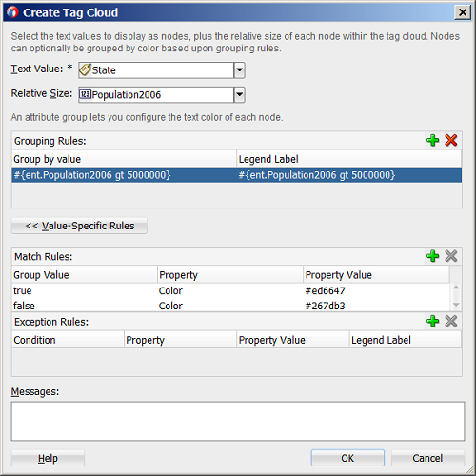Viewport: 476px width, 476px height.
Task: Click the delete exception rule X icon
Action: coord(450,321)
